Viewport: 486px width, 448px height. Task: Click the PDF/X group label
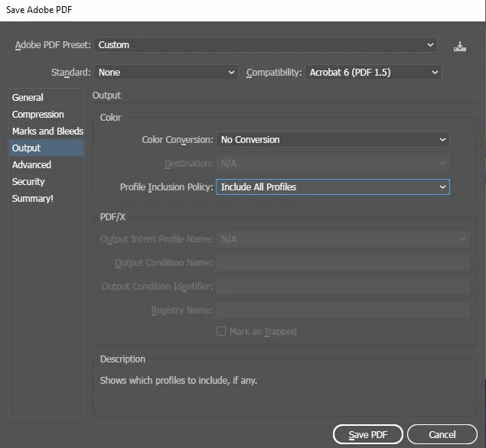pyautogui.click(x=113, y=216)
